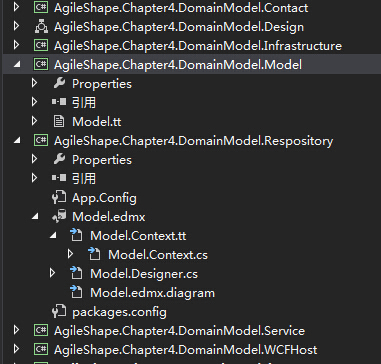
Task: Click the modeling project icon beside Design
Action: [x=41, y=27]
